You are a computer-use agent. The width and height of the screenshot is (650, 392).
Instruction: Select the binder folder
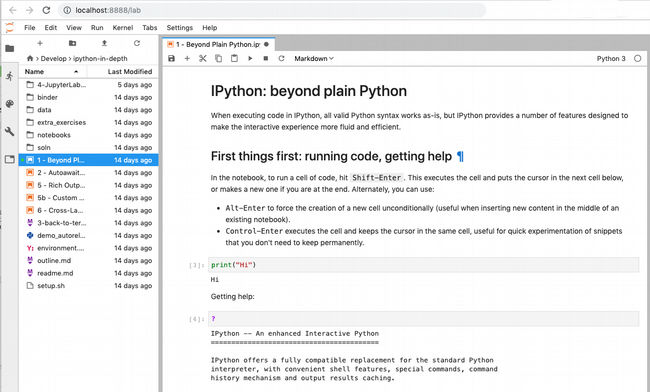89,97
